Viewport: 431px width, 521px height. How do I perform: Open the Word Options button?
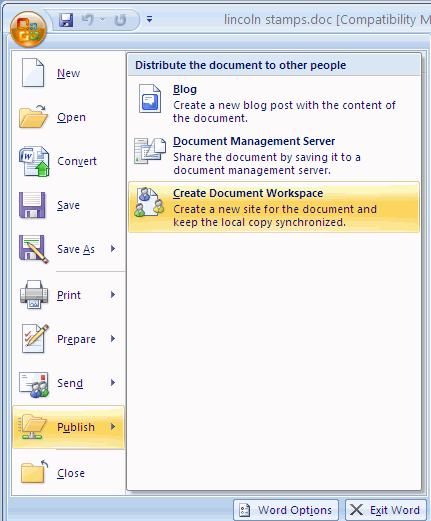click(286, 510)
